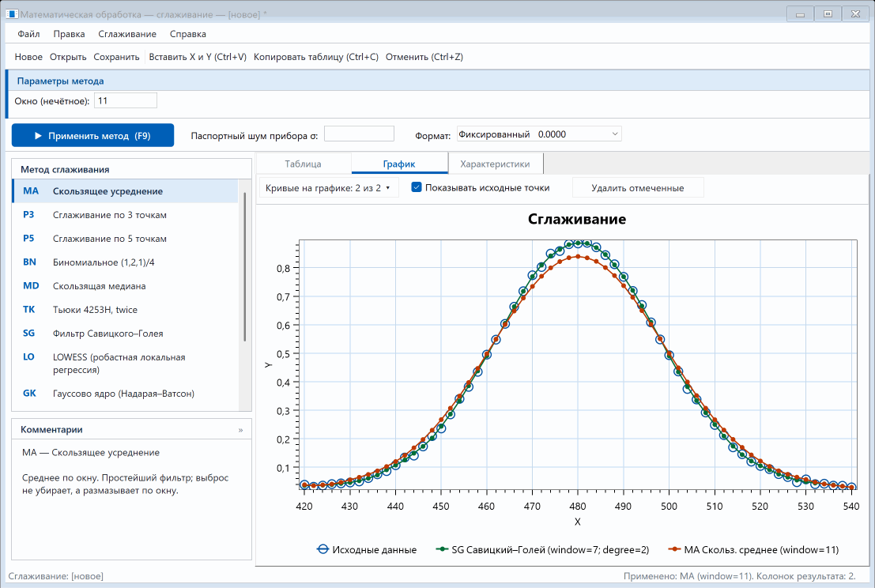Pick TK Tukey 4253H method
The width and height of the screenshot is (875, 588).
tap(125, 310)
